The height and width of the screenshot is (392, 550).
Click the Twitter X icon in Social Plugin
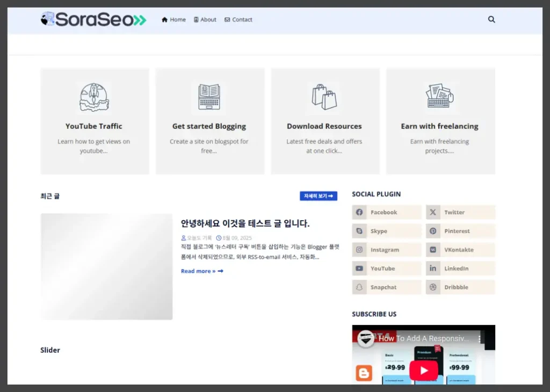tap(433, 212)
